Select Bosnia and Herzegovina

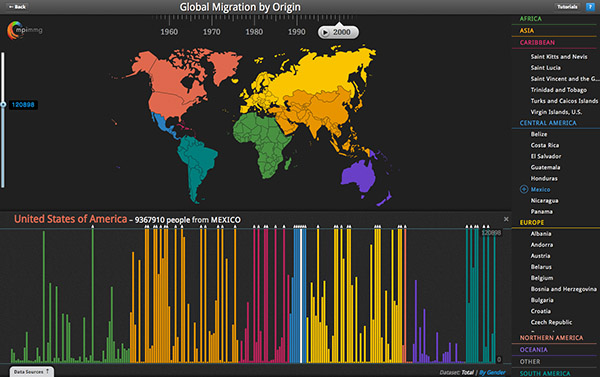coord(563,289)
